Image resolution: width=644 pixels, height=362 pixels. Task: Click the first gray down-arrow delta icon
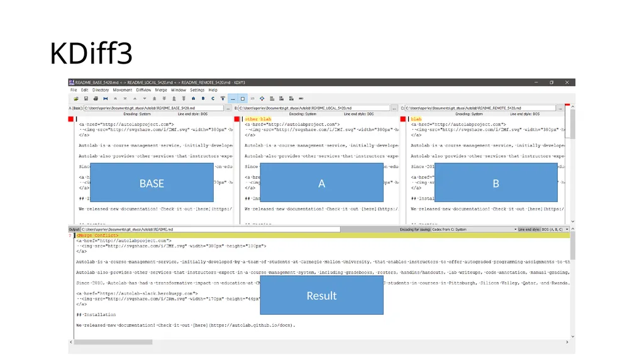click(x=125, y=99)
